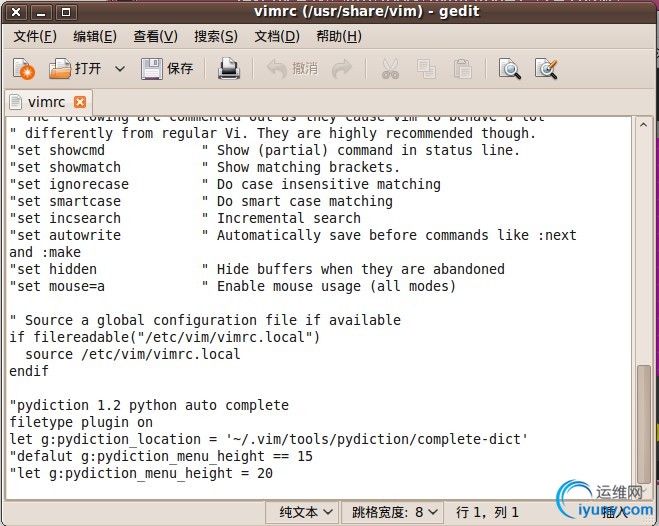Image resolution: width=659 pixels, height=526 pixels.
Task: Minimize the gedit window
Action: 41,12
